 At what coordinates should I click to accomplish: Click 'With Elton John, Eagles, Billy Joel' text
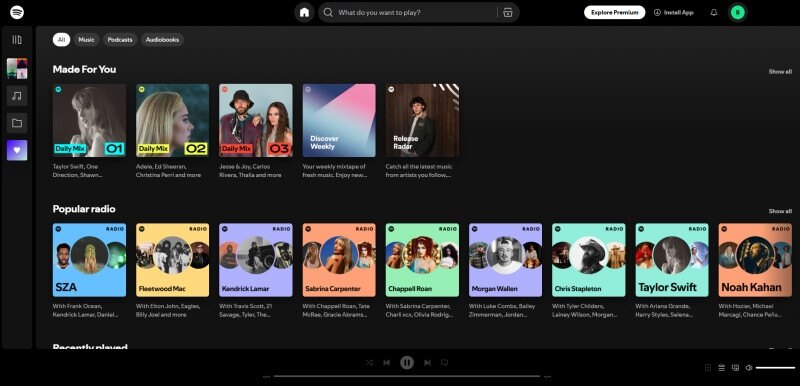click(167, 311)
